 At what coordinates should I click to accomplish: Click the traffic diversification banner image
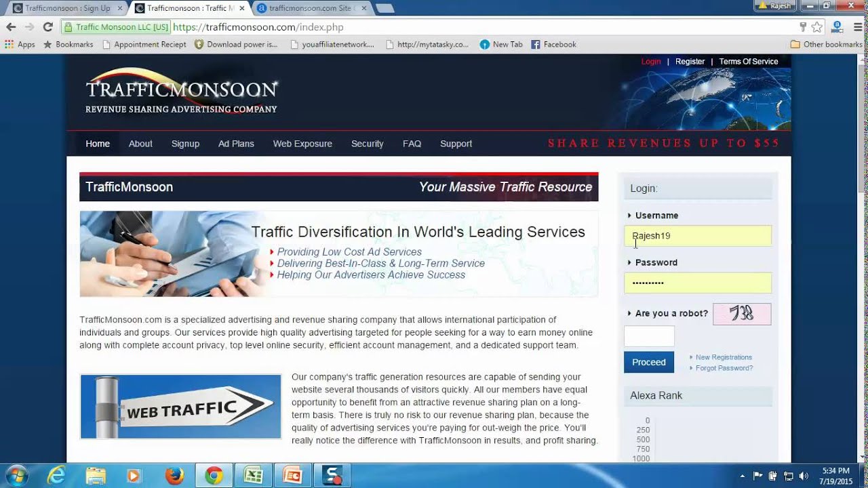click(339, 253)
